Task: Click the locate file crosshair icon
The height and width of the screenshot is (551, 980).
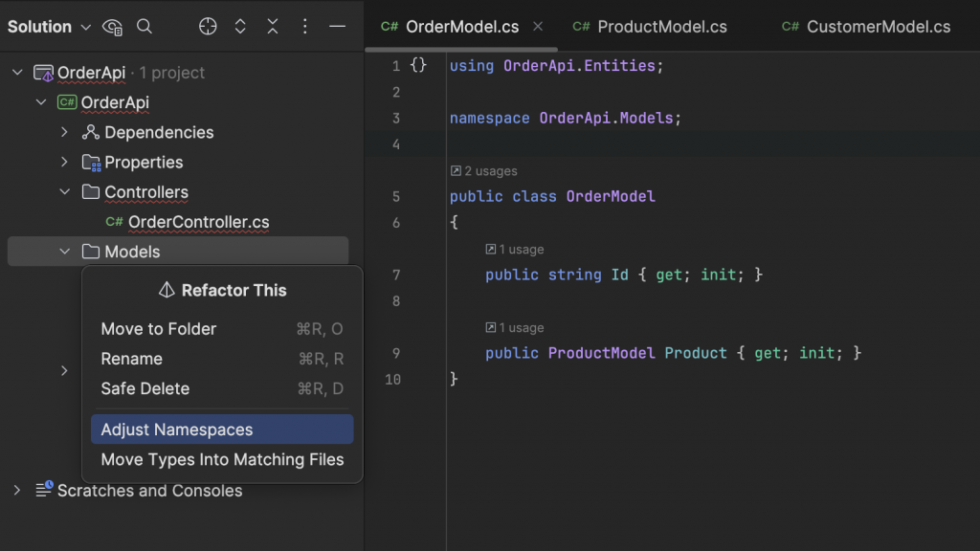Action: click(208, 27)
